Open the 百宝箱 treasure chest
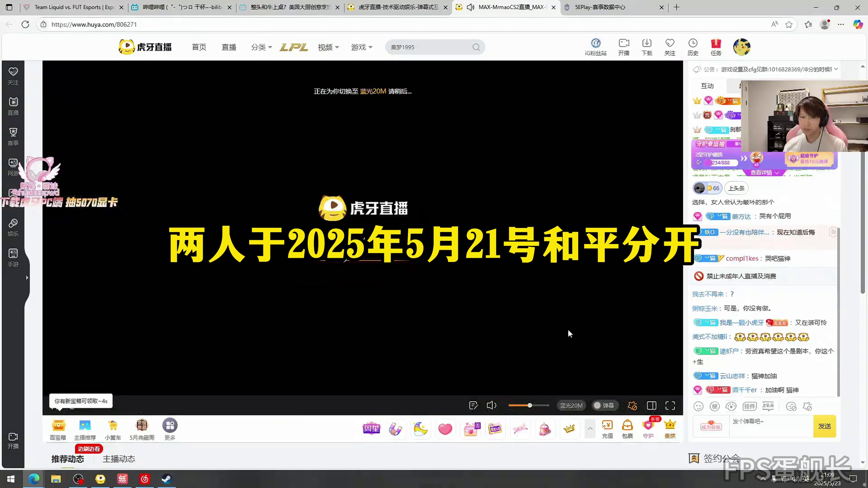868x488 pixels. [x=58, y=430]
